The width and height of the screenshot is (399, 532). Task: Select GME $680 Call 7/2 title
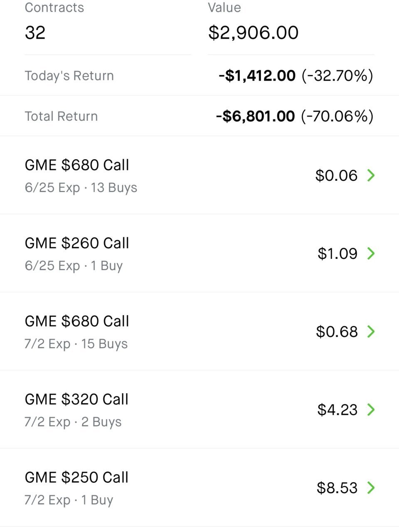(77, 321)
